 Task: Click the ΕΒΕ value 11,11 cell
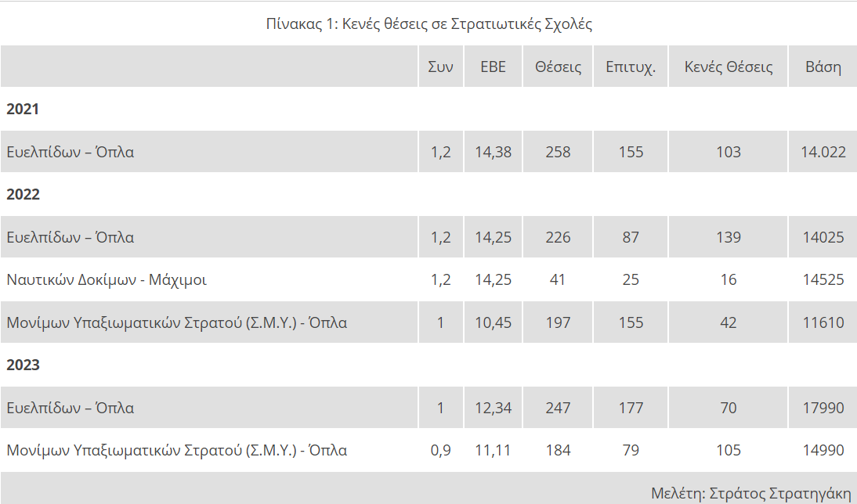pos(493,451)
